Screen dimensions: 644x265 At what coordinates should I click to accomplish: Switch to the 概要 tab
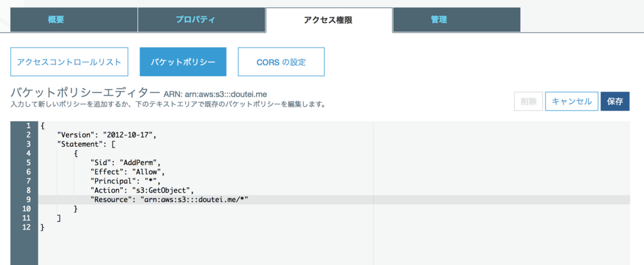(x=74, y=19)
